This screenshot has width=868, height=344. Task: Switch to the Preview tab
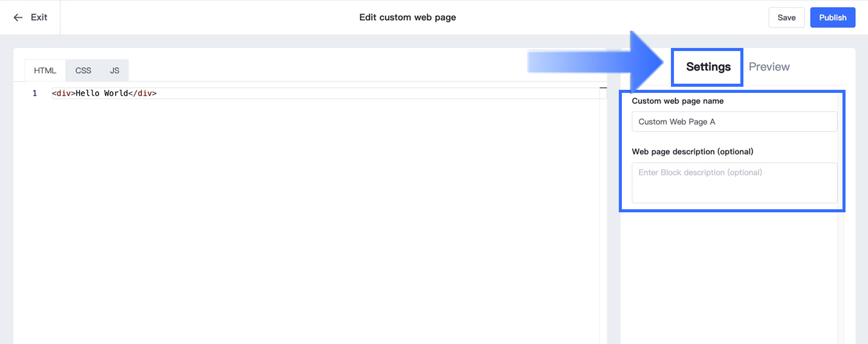(769, 67)
